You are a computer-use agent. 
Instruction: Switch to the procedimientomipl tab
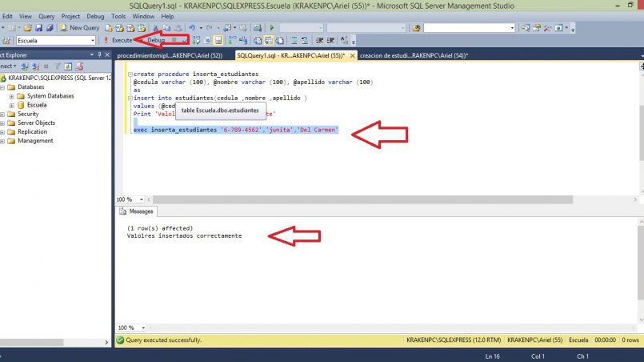coord(170,55)
